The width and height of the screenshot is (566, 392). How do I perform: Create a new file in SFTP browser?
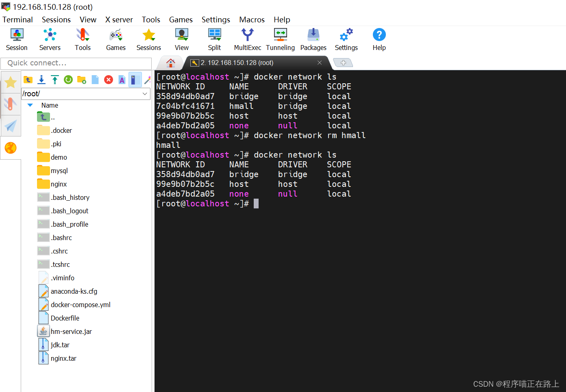(x=95, y=80)
